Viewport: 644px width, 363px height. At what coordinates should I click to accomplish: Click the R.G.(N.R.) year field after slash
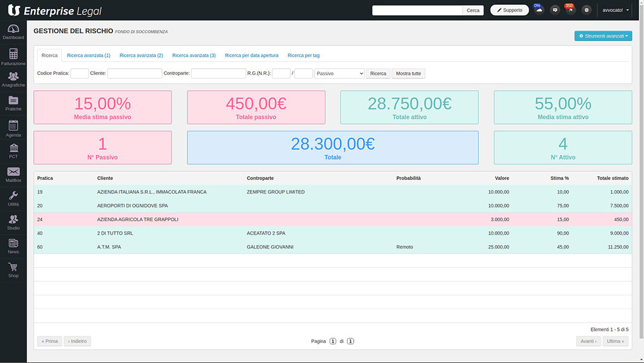tap(304, 74)
